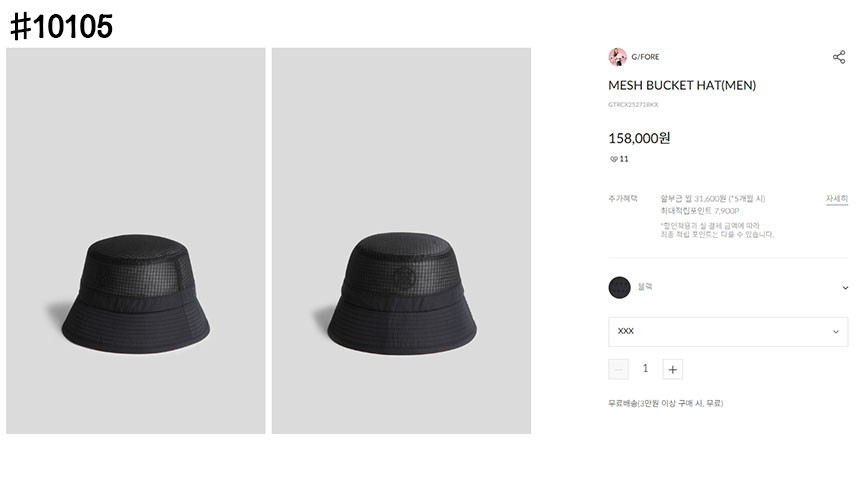The width and height of the screenshot is (860, 483).
Task: Open the XXX size dropdown
Action: (727, 331)
